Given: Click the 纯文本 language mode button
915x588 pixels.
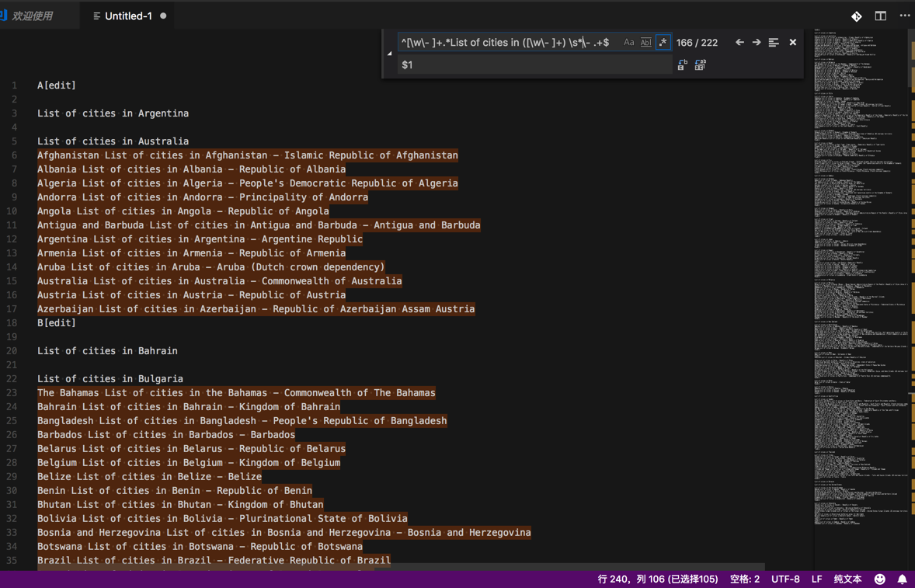Looking at the screenshot, I should [847, 579].
